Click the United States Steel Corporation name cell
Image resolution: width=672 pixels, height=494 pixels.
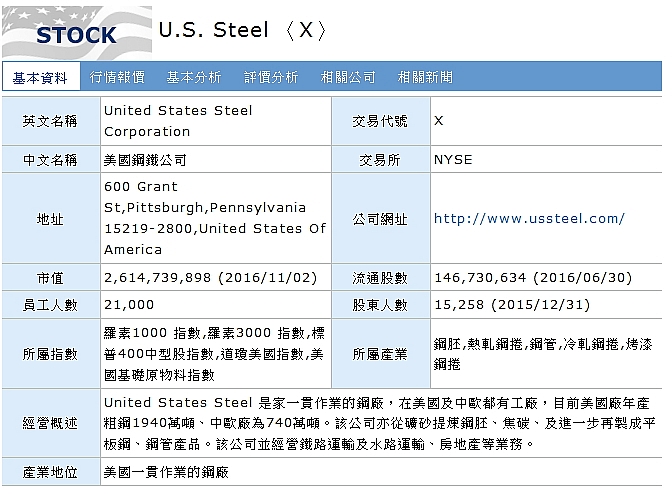click(x=216, y=121)
